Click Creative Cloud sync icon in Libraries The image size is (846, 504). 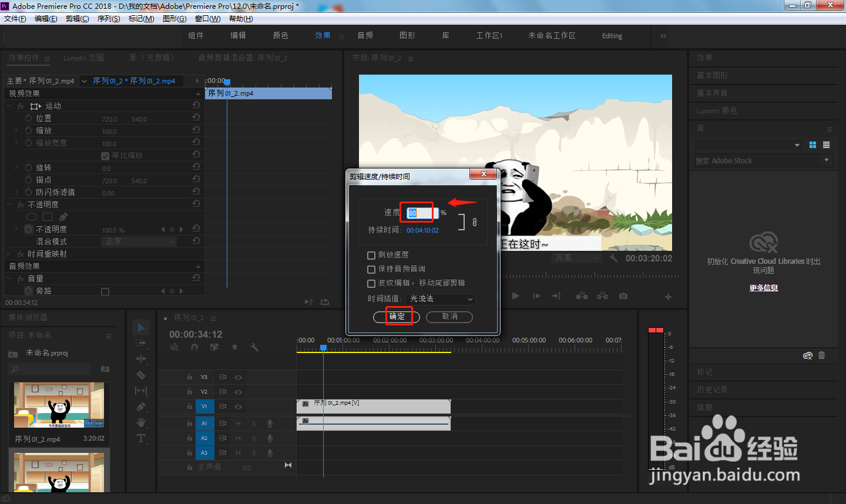click(x=808, y=355)
